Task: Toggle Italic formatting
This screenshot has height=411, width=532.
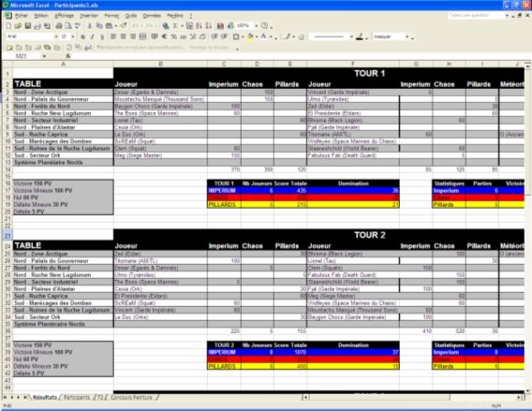Action: 93,37
